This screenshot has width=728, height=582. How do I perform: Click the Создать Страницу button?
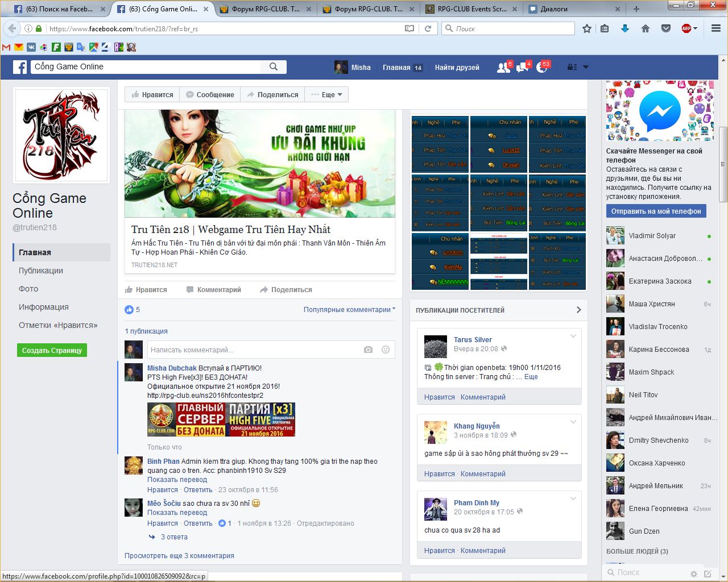(x=52, y=351)
